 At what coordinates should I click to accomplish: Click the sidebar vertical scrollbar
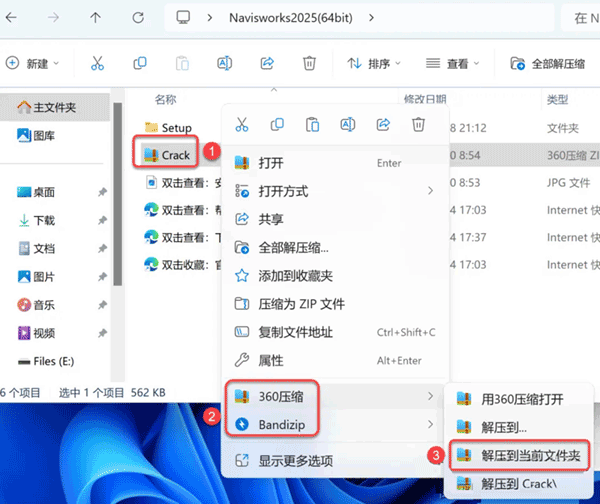tap(118, 194)
